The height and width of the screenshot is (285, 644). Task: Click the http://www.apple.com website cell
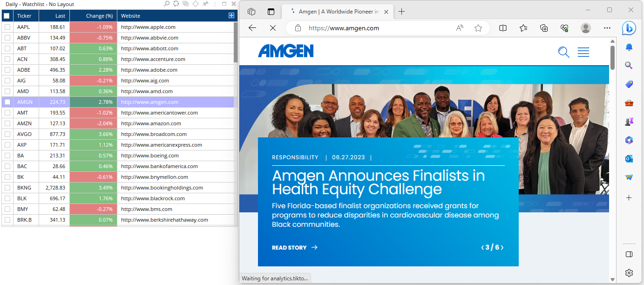[x=175, y=27]
